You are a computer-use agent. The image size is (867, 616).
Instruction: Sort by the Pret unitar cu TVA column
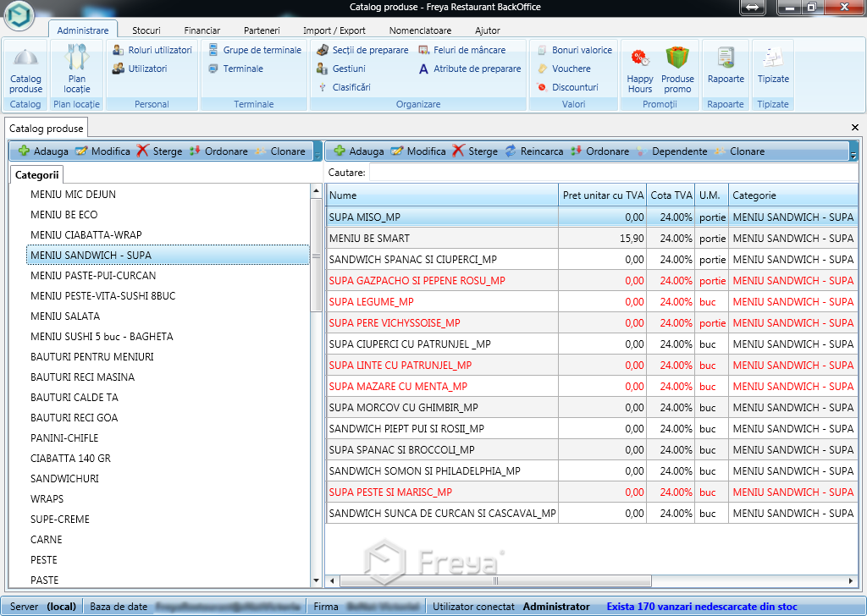pos(602,195)
